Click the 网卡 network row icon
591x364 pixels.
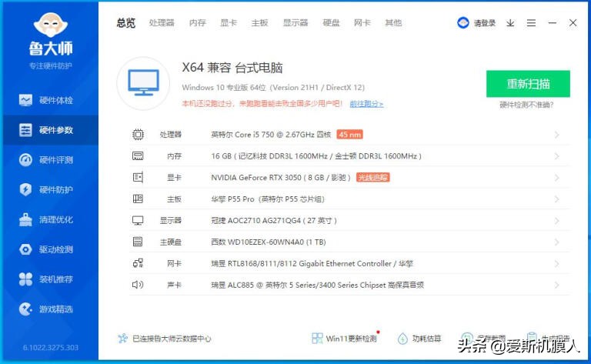pyautogui.click(x=138, y=263)
